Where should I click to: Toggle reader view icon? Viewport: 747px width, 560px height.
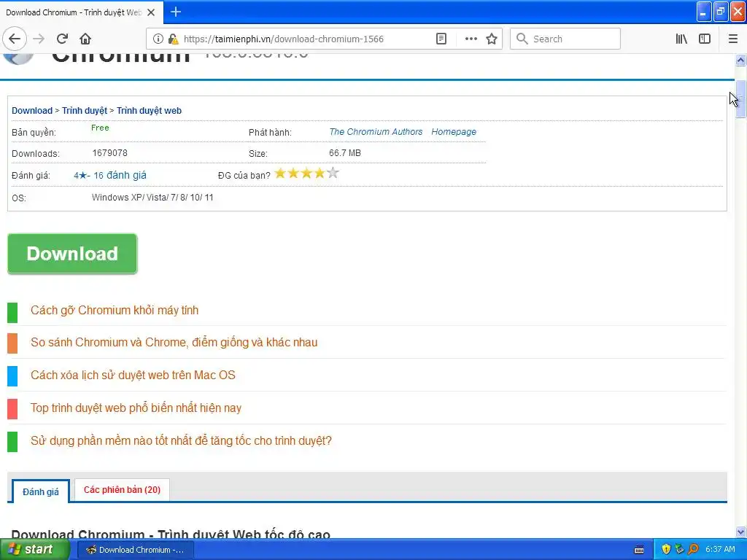(x=441, y=39)
